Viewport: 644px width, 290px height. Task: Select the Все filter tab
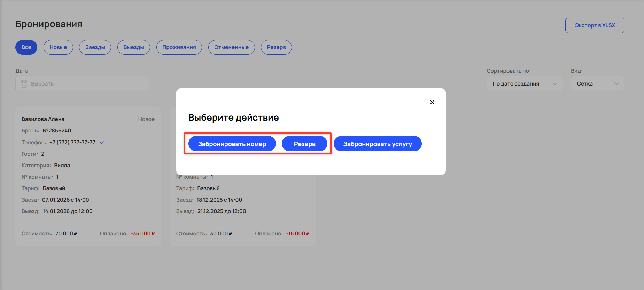26,47
